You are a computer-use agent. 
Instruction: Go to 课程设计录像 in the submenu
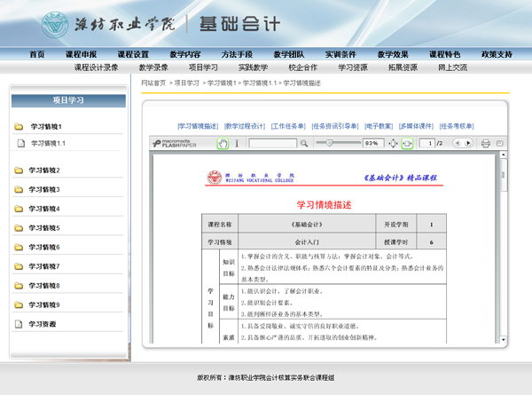point(97,67)
